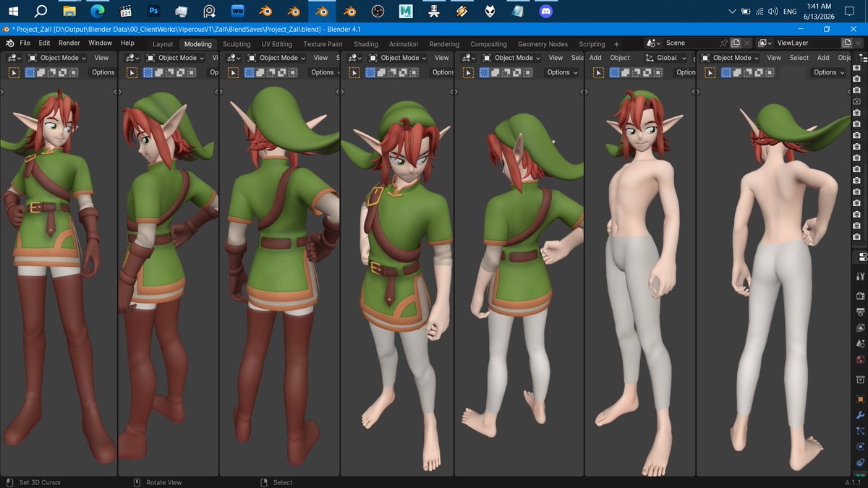
Task: Open the Scene properties tab
Action: (x=861, y=343)
